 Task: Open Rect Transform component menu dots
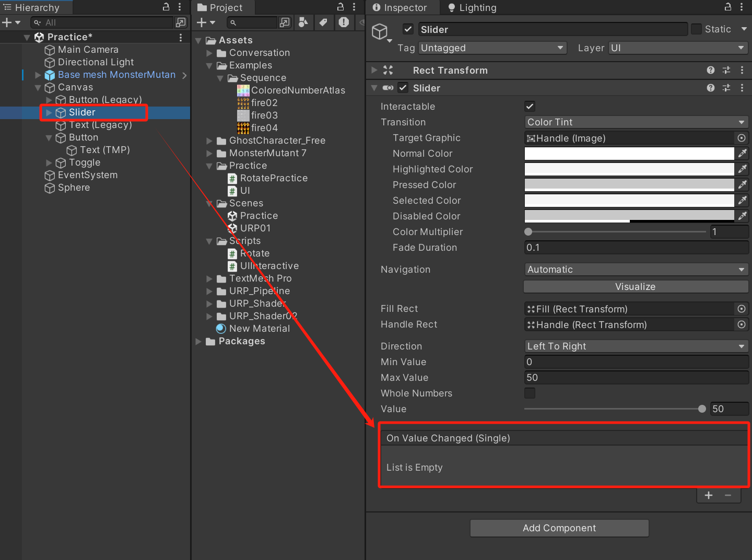[x=742, y=70]
